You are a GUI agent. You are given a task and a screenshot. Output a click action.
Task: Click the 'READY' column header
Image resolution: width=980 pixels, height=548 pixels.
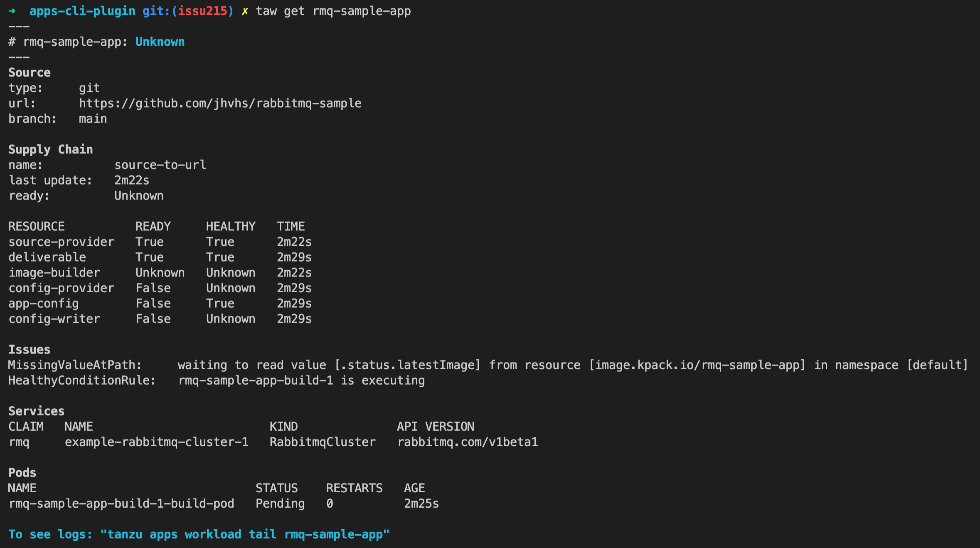pos(153,227)
